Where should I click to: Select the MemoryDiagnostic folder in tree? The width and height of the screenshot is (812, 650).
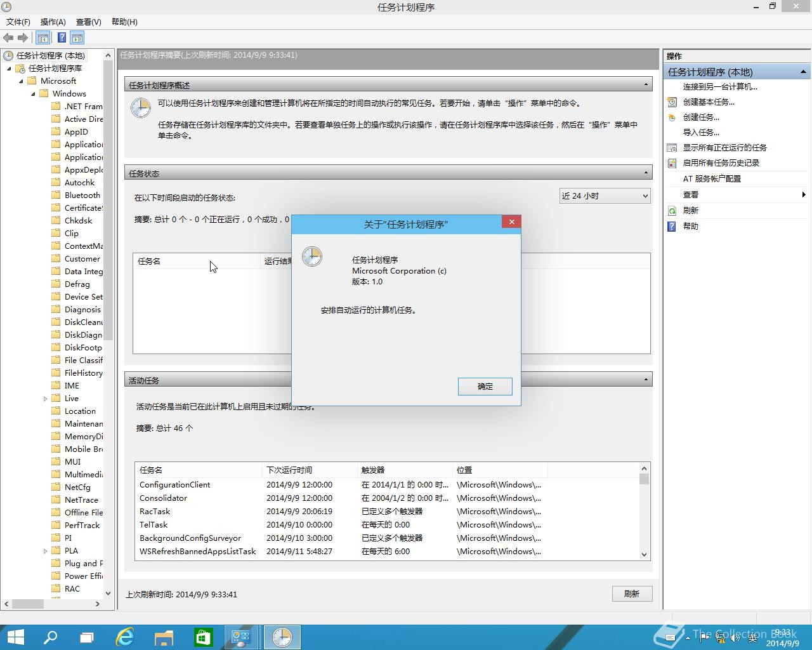(x=83, y=436)
